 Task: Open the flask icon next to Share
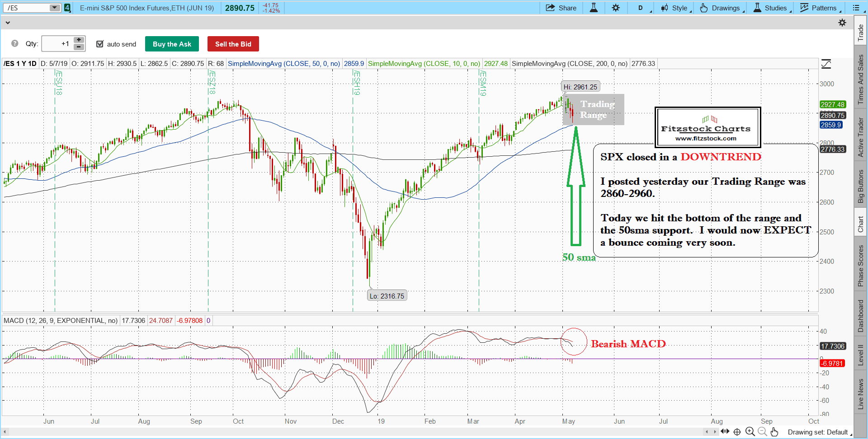coord(594,8)
